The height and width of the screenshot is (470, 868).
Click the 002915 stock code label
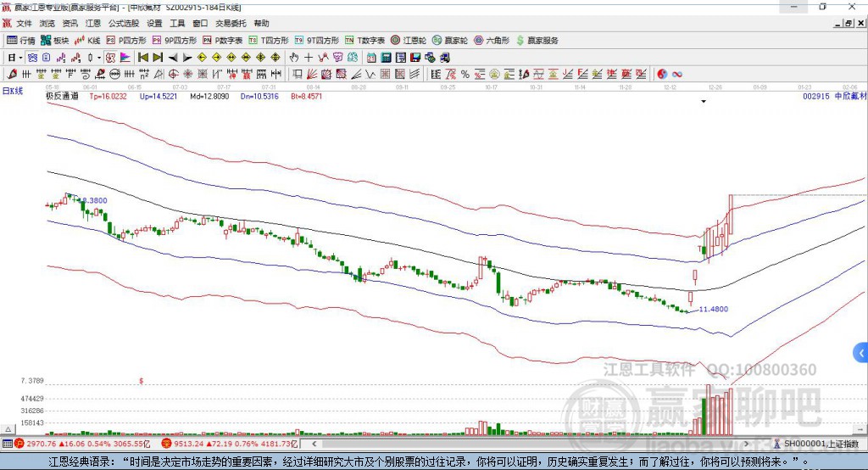pos(816,97)
